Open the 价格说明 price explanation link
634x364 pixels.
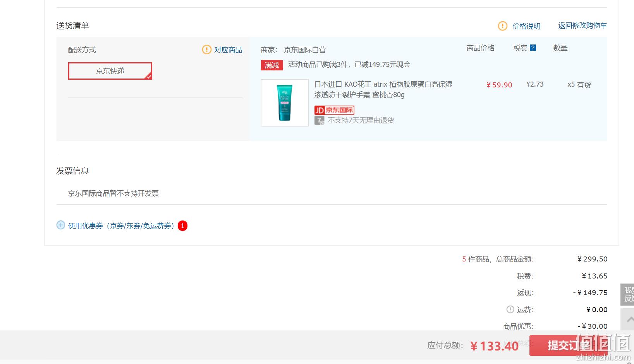point(526,26)
